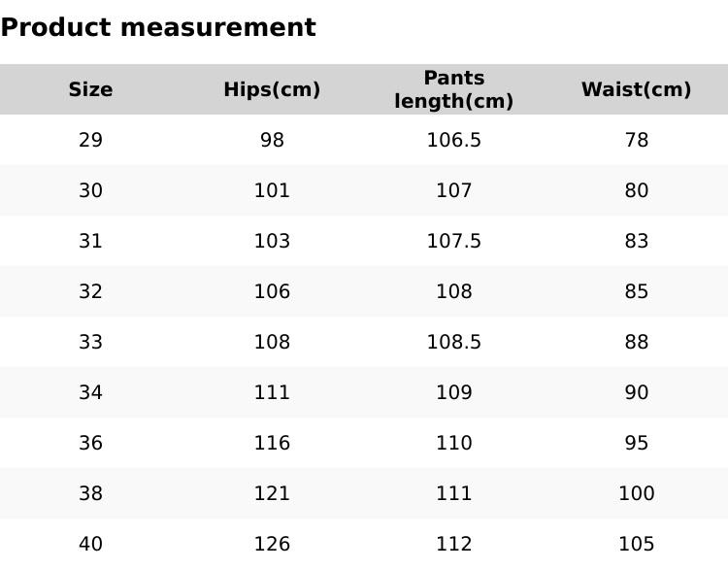Click pants length value 106.5
728x569 pixels.
coord(453,140)
